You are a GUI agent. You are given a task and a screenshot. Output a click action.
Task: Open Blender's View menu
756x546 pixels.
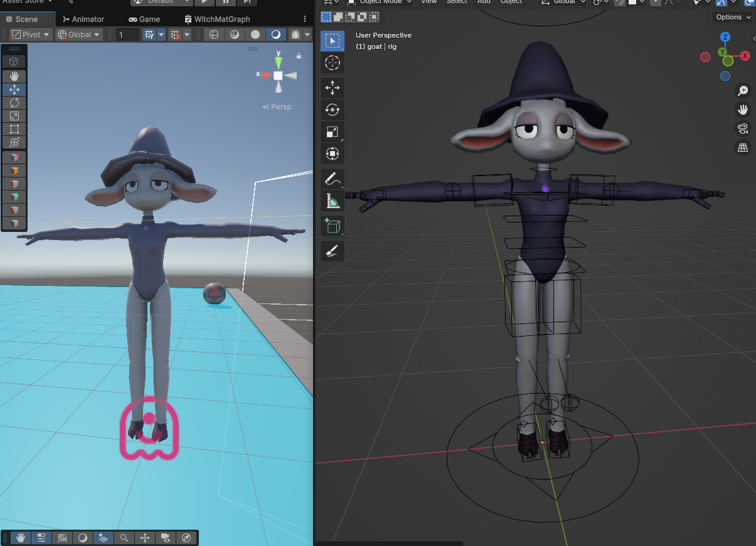pyautogui.click(x=429, y=3)
